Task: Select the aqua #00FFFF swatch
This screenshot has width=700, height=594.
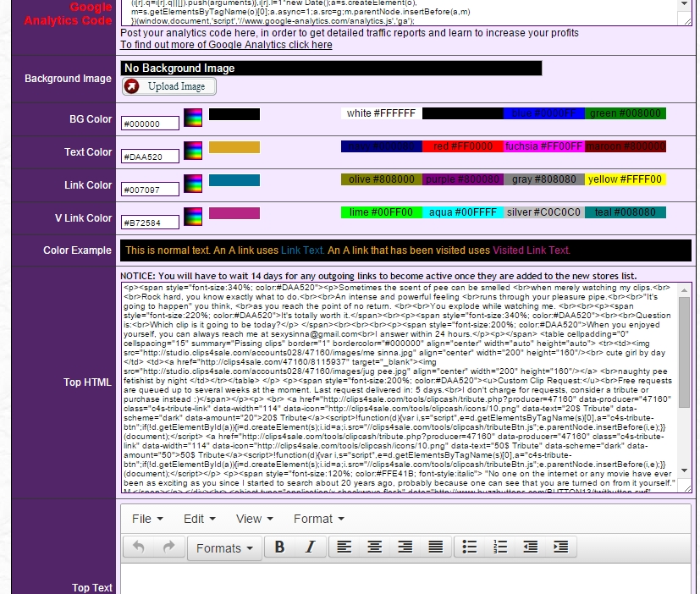Action: coord(462,212)
